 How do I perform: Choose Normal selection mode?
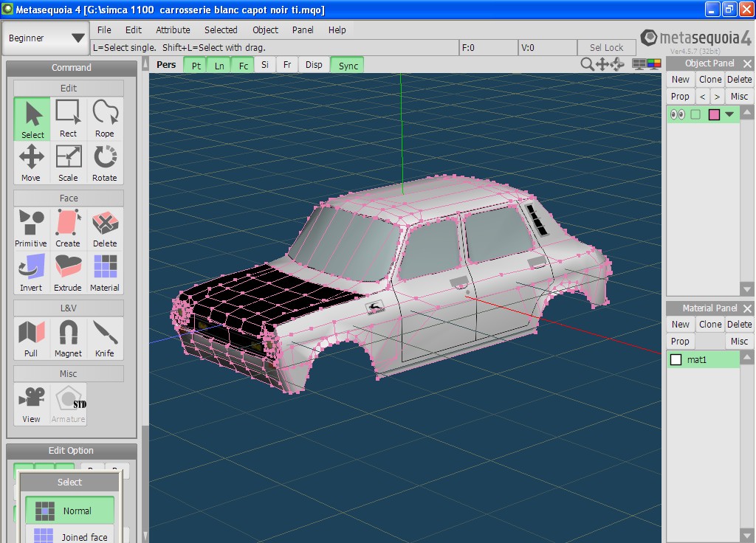pos(69,511)
